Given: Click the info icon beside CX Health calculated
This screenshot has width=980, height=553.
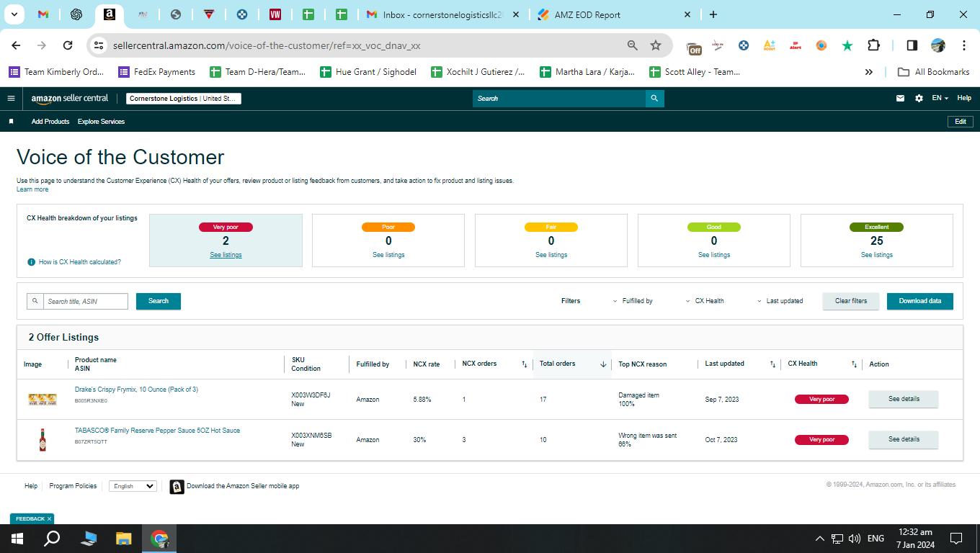Looking at the screenshot, I should [31, 262].
